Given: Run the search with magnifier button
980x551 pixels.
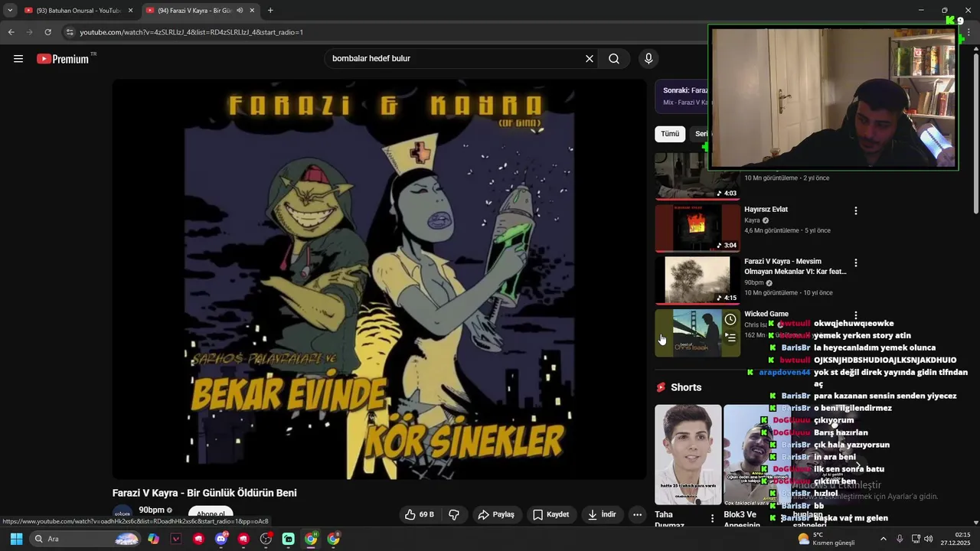Looking at the screenshot, I should (614, 59).
